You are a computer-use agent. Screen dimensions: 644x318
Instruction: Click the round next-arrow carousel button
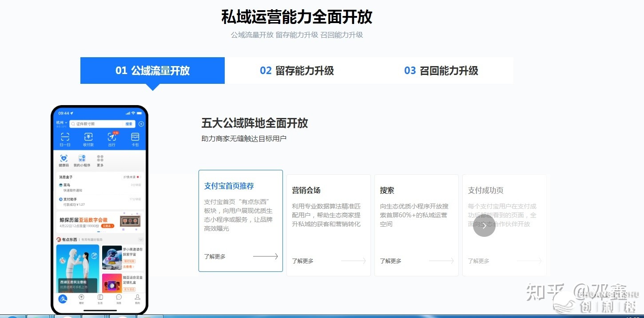click(x=484, y=226)
